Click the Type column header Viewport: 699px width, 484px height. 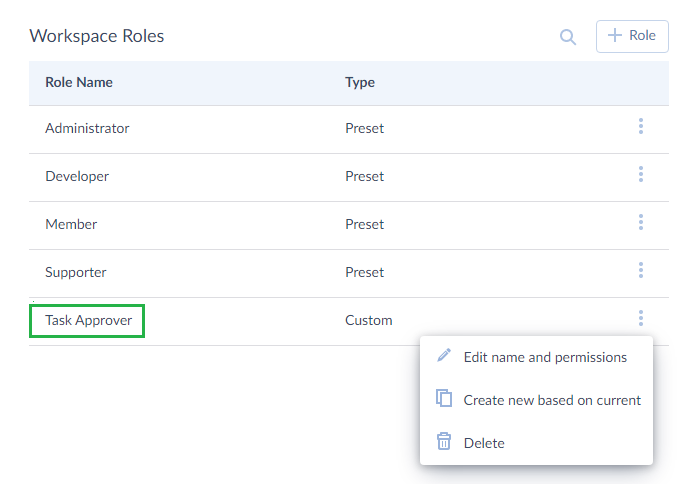pyautogui.click(x=360, y=82)
